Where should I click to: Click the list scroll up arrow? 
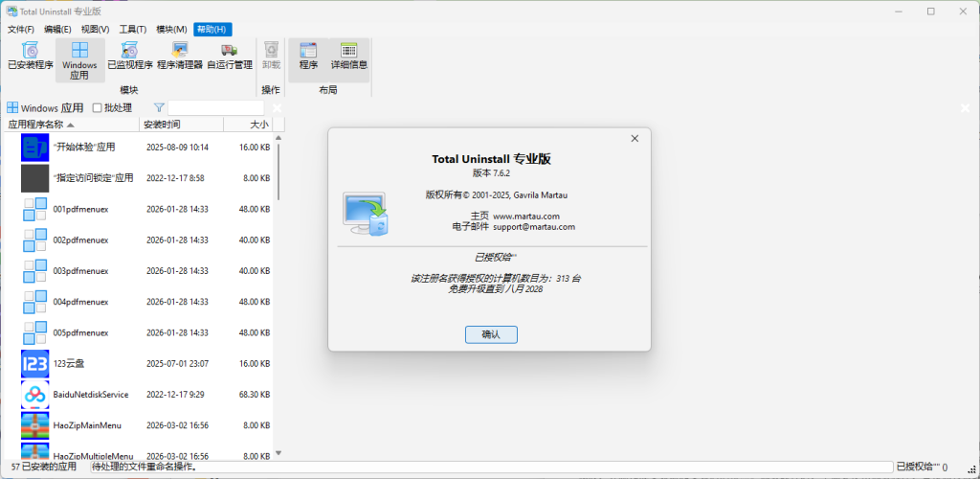click(278, 138)
